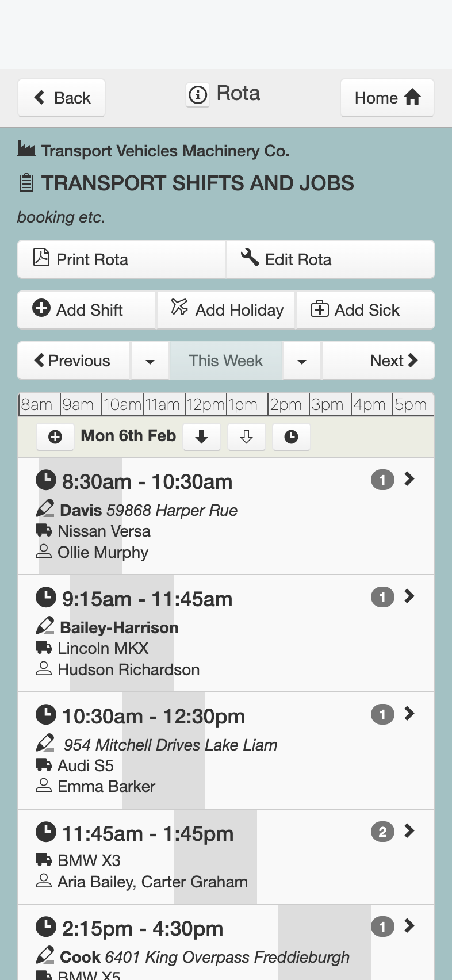Click the Add Holiday button
Screen dimensions: 452x980
pos(226,310)
